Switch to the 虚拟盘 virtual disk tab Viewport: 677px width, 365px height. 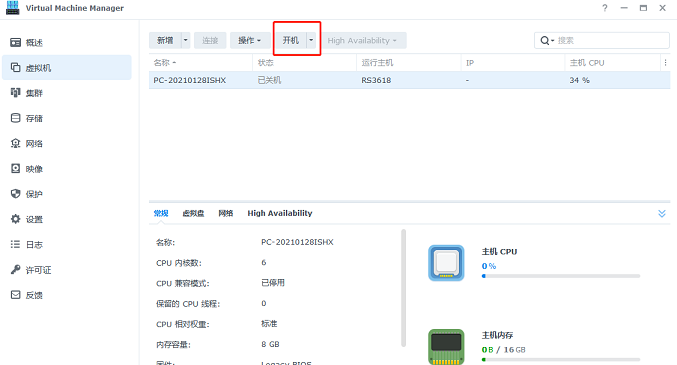pos(193,213)
